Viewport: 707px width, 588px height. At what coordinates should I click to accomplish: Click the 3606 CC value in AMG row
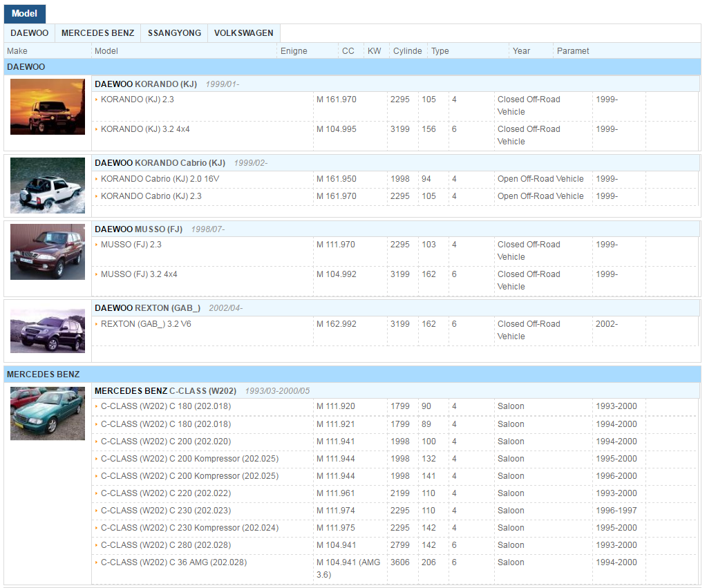(x=400, y=562)
